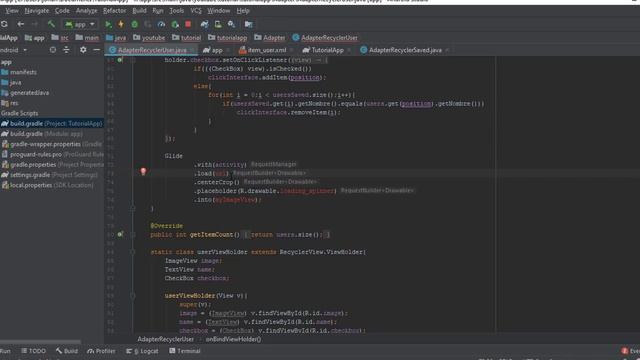Select generatedJava folder in project tree
Screen dimensions: 640x360
25,93
